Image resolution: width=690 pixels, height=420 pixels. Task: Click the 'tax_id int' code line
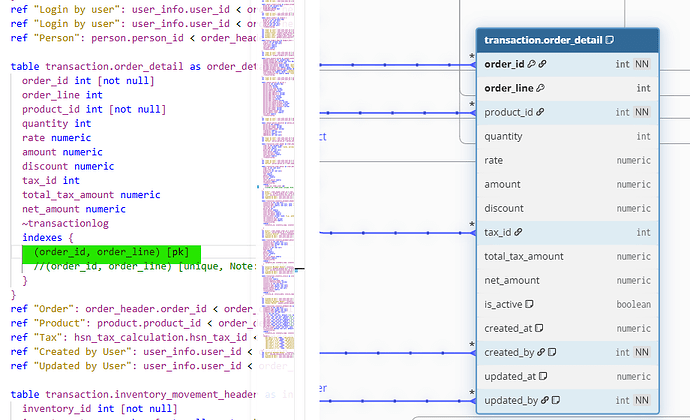click(x=51, y=181)
